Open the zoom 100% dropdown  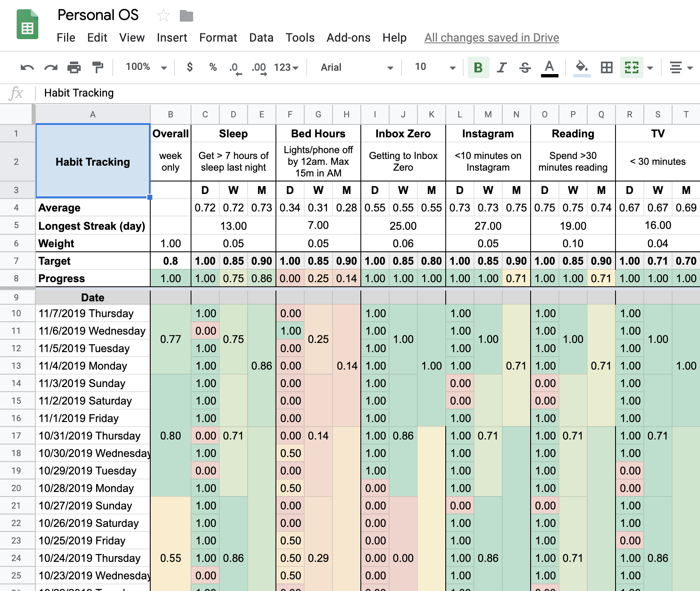pyautogui.click(x=146, y=67)
